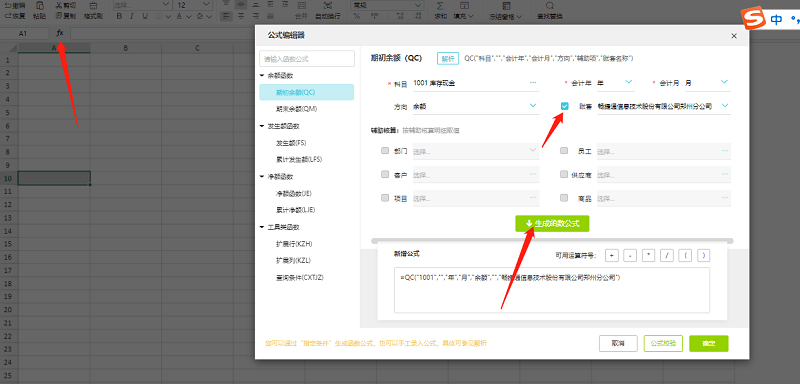Click the 新增公式 formula text area

[552, 290]
